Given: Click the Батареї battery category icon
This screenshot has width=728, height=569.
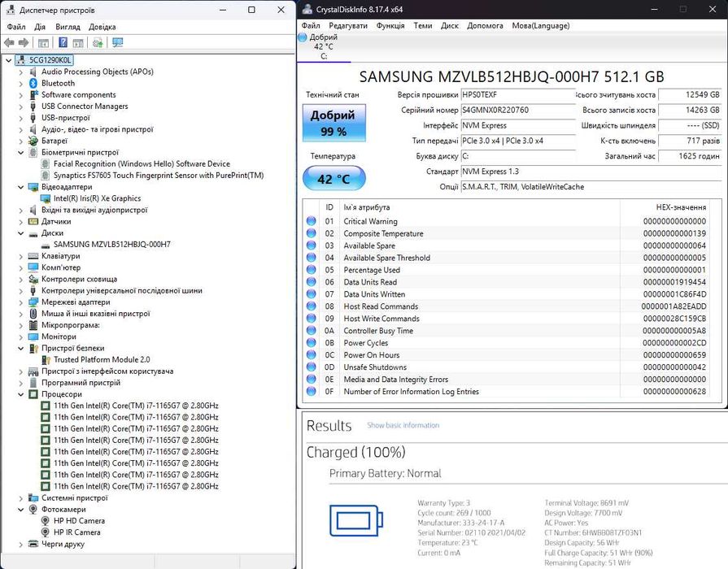Looking at the screenshot, I should click(33, 141).
